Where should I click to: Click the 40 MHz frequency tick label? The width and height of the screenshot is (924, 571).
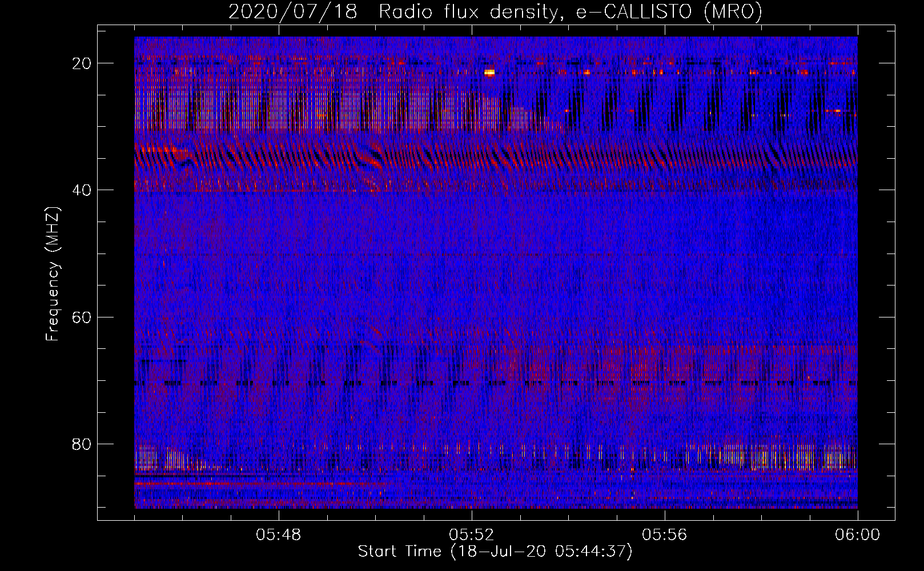point(82,190)
